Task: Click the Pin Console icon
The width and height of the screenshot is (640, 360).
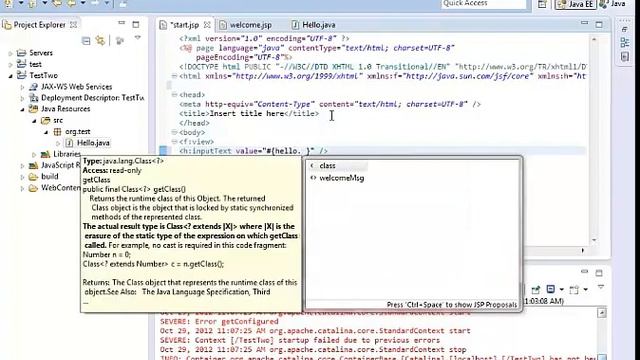Action: pos(536,289)
